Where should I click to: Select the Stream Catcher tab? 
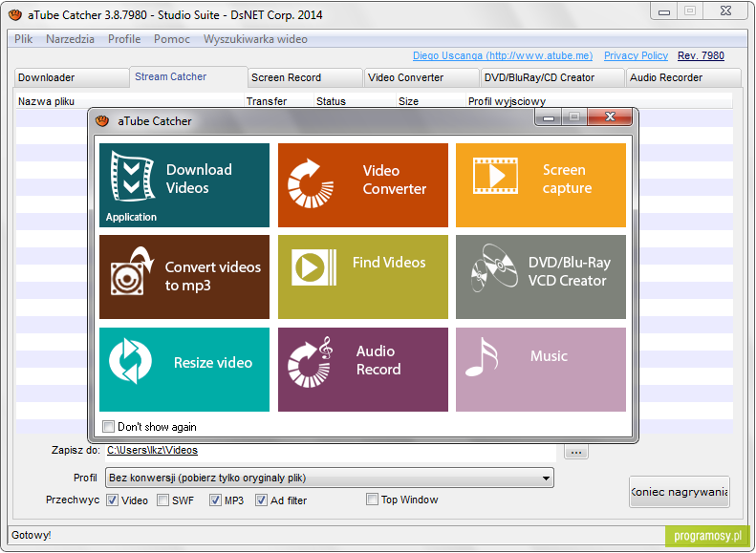click(x=188, y=77)
